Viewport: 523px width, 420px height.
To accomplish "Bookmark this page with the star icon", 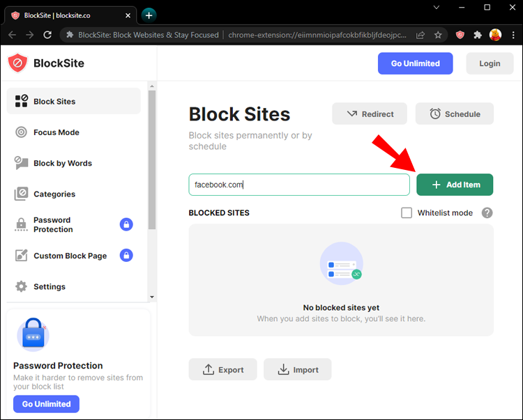I will 438,35.
